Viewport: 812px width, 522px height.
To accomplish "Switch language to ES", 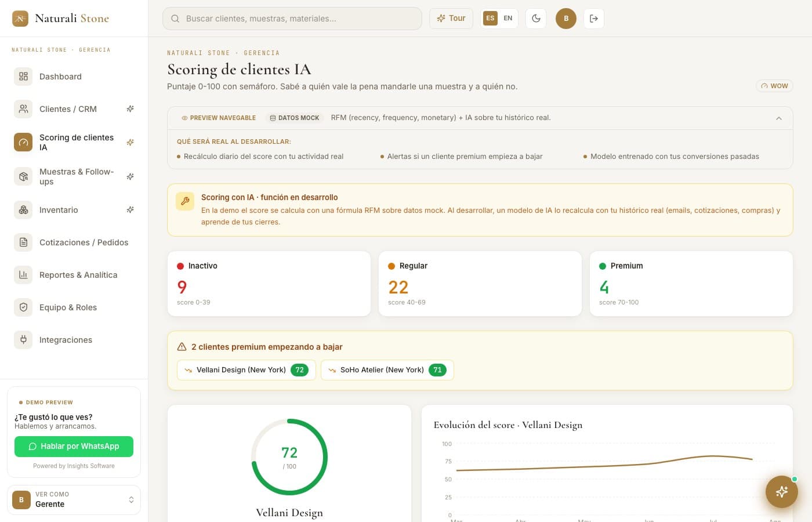I will tap(490, 19).
